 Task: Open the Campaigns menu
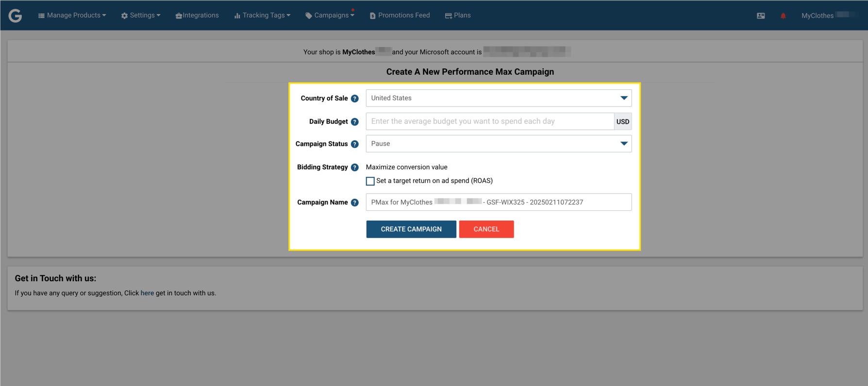(x=330, y=16)
